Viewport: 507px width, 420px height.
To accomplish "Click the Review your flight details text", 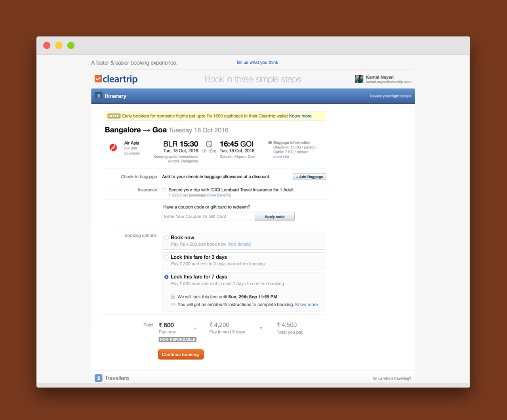I will tap(391, 96).
